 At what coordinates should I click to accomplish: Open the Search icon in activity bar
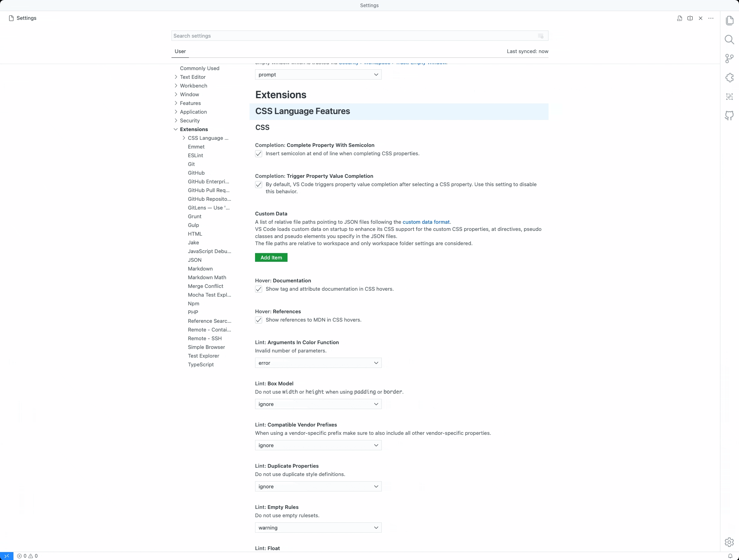[x=729, y=40]
